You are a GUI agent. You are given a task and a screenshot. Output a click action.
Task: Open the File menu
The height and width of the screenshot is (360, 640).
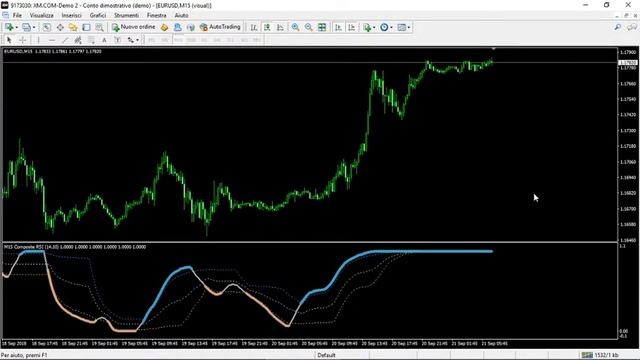point(17,15)
